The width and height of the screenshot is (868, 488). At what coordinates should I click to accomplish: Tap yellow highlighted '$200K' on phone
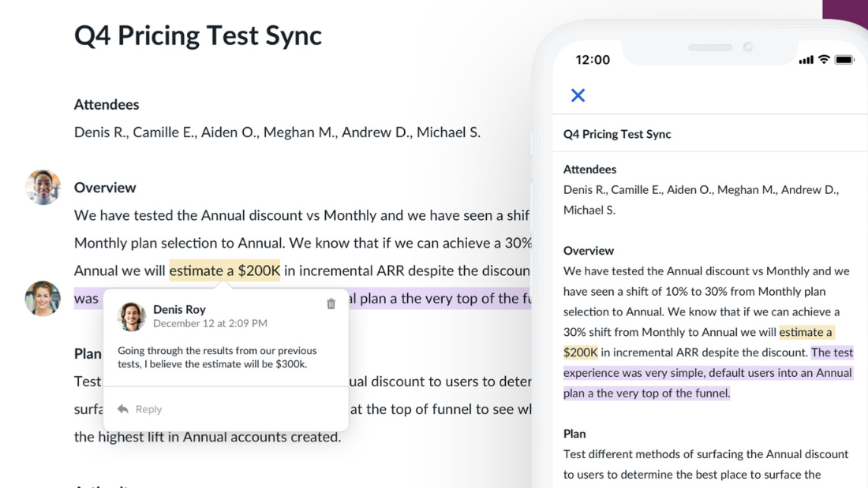click(x=581, y=352)
